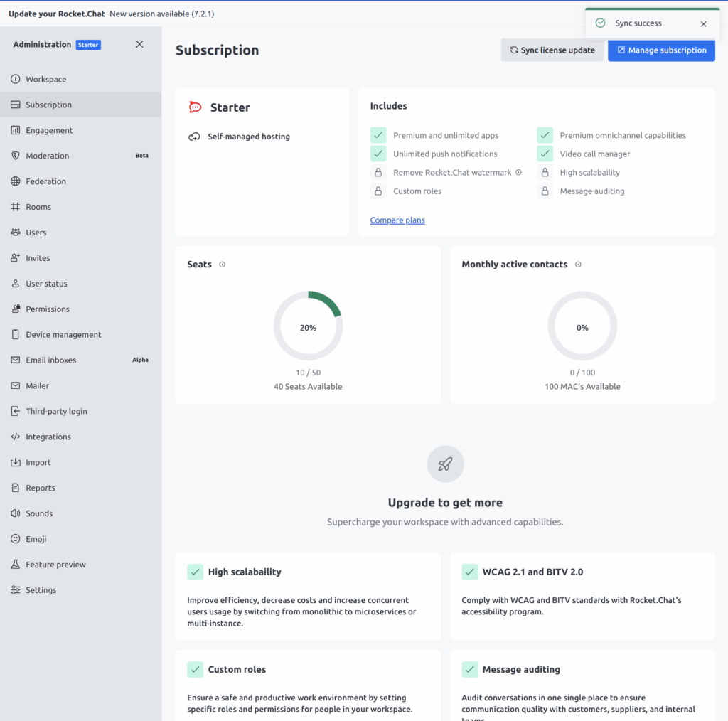
Task: Click the Mailer envelope icon
Action: (x=16, y=385)
